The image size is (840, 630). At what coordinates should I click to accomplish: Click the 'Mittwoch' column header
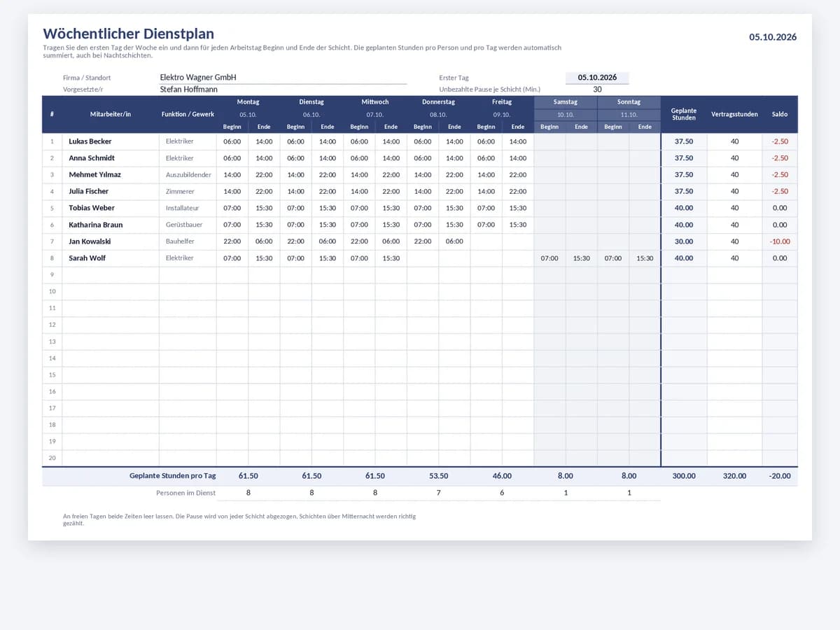click(x=375, y=102)
